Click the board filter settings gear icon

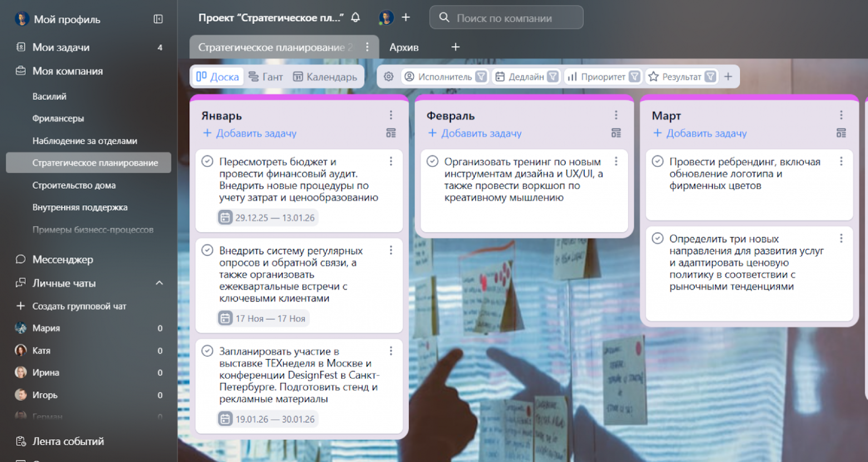pyautogui.click(x=388, y=77)
